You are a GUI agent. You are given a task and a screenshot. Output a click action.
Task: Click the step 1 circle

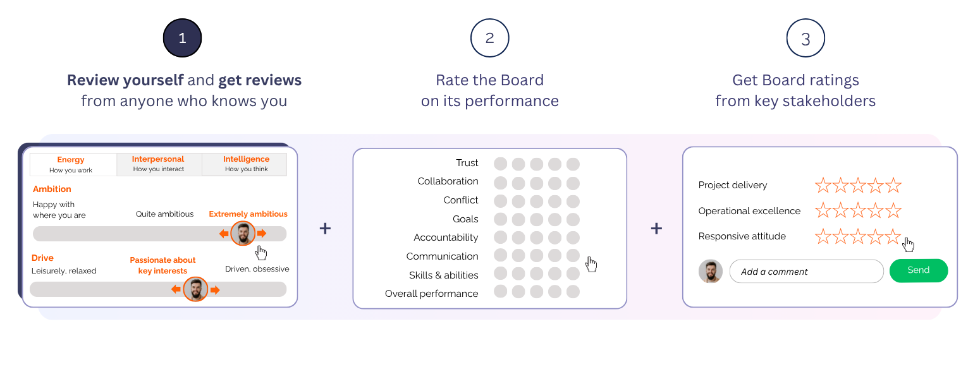(x=182, y=38)
